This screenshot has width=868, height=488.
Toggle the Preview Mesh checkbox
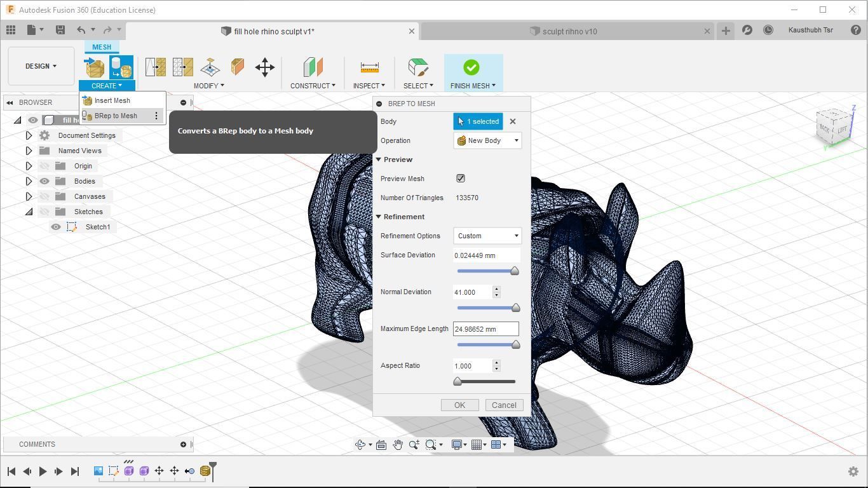[x=461, y=179]
